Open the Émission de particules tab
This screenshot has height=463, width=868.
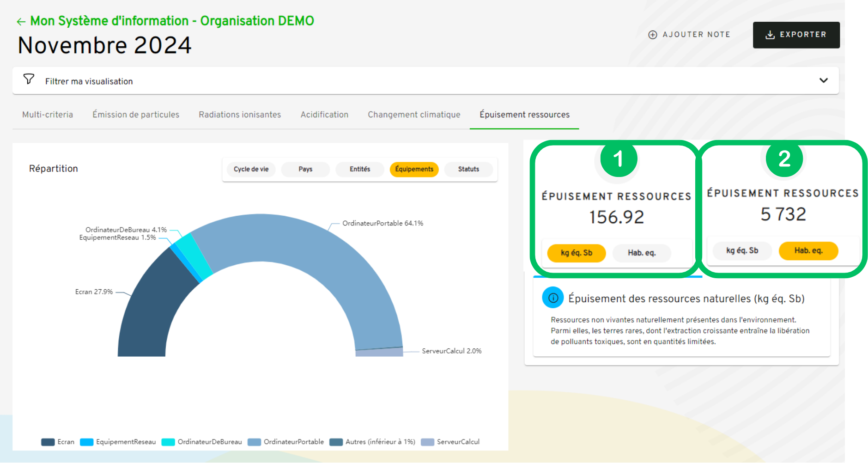[136, 115]
